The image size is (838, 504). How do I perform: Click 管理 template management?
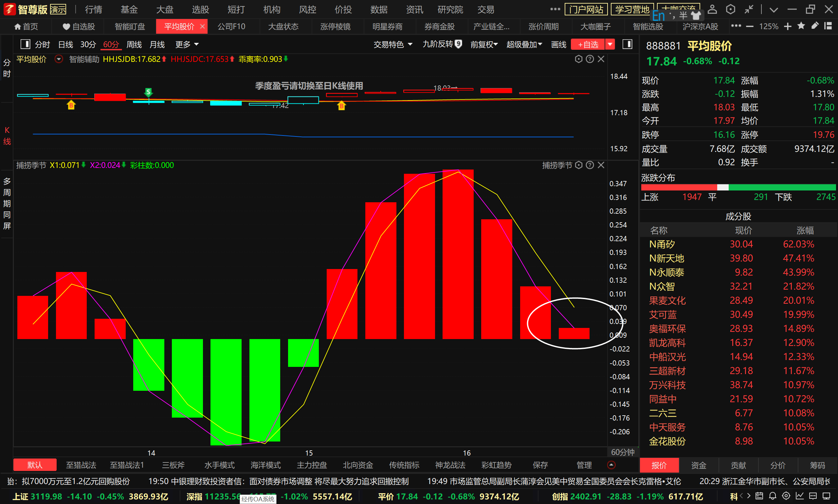[x=584, y=465]
